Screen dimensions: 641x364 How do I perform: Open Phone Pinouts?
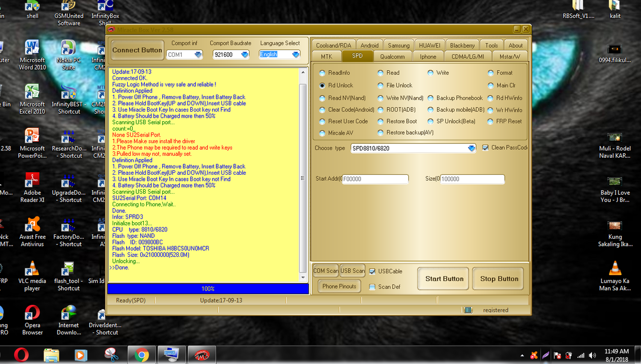tap(339, 286)
